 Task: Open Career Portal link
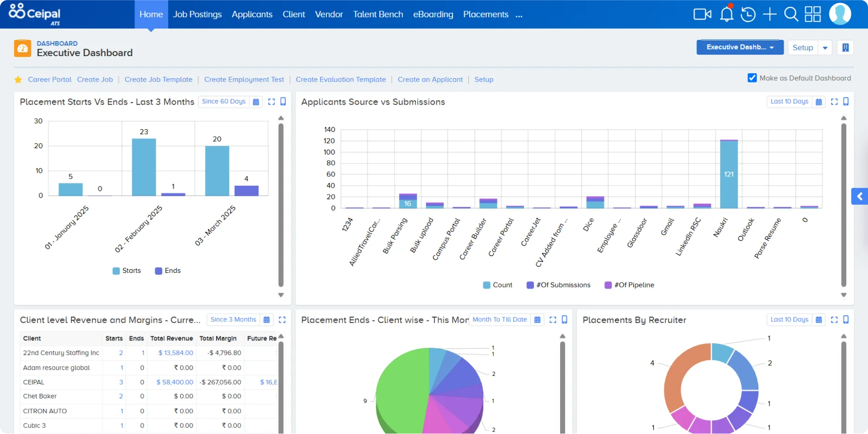(x=50, y=80)
